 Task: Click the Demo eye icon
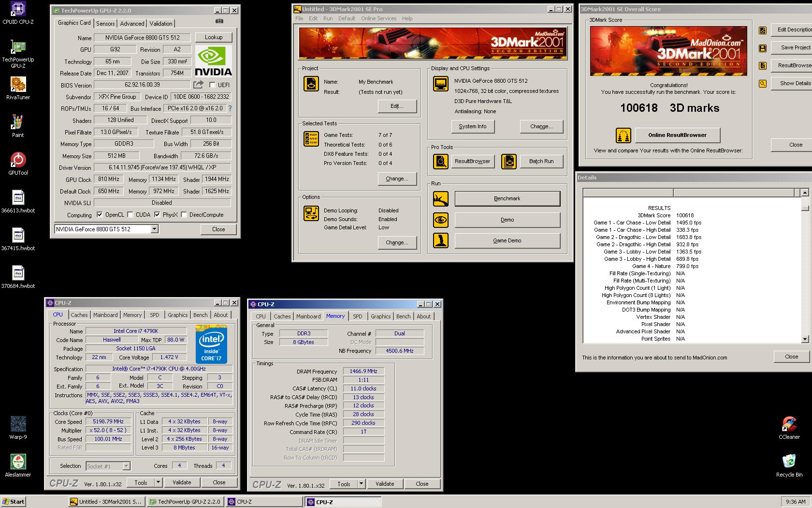tap(440, 220)
